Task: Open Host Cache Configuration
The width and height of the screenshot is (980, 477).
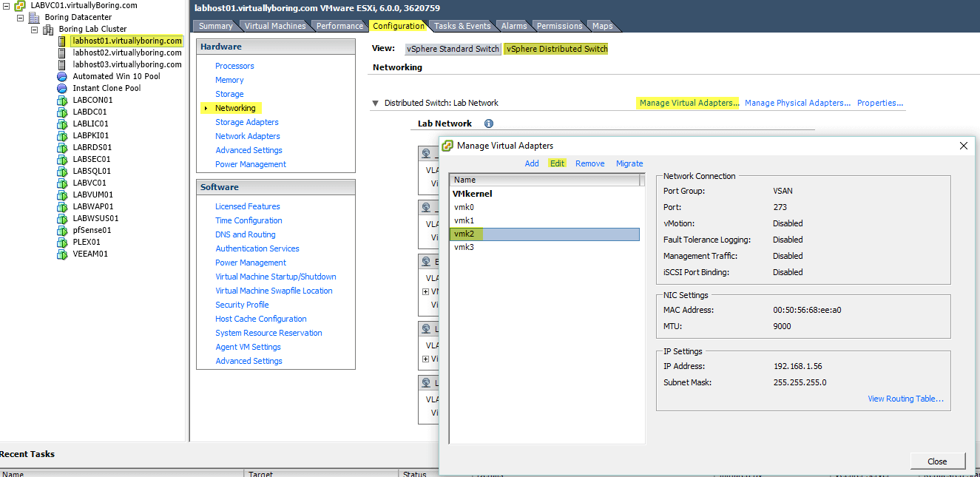Action: (x=261, y=319)
